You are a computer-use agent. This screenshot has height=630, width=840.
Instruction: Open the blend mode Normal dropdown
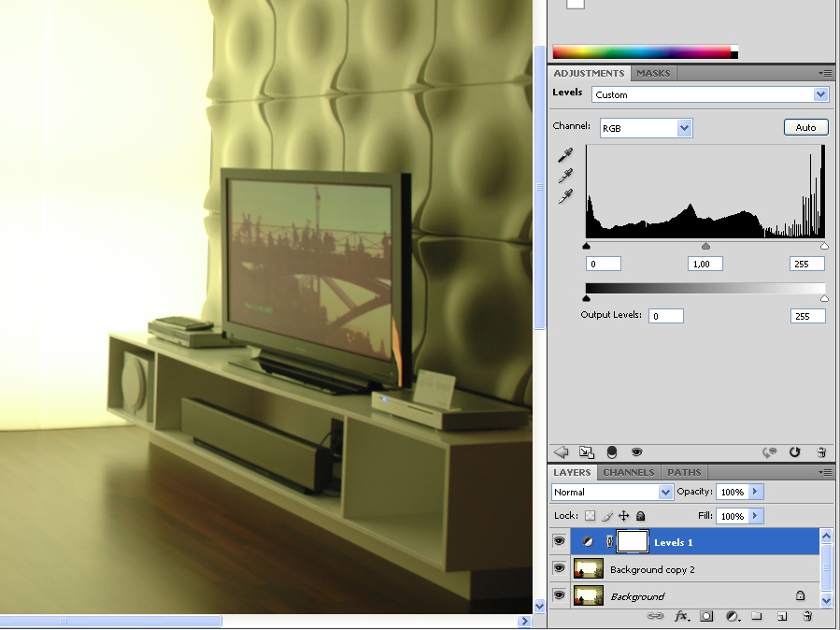(612, 492)
